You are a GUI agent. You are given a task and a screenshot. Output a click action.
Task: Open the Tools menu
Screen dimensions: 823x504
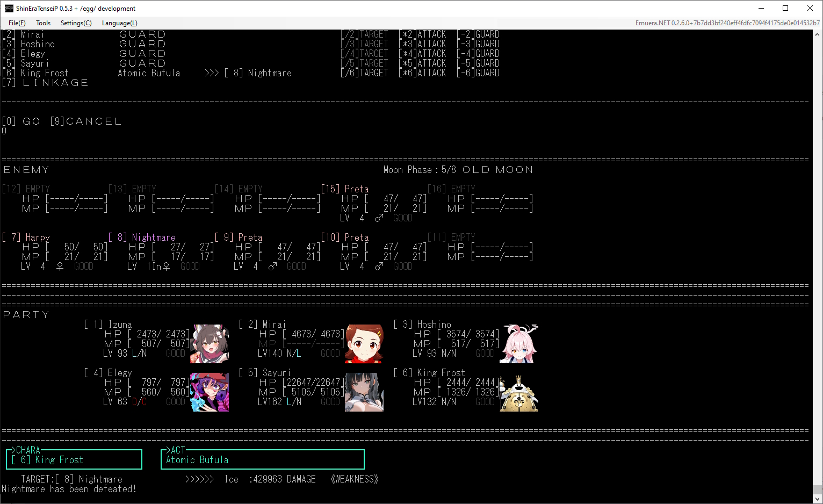[x=43, y=23]
